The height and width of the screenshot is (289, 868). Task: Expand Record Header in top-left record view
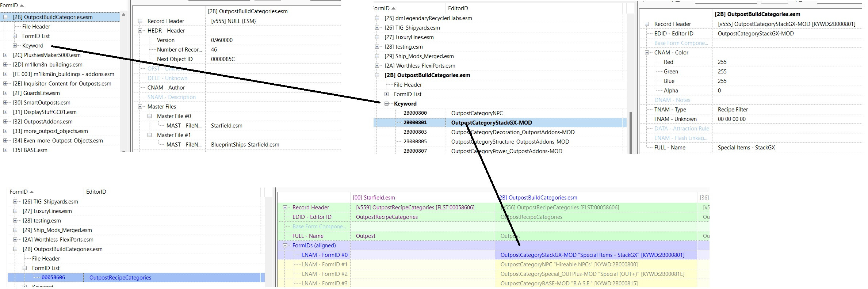pyautogui.click(x=140, y=21)
